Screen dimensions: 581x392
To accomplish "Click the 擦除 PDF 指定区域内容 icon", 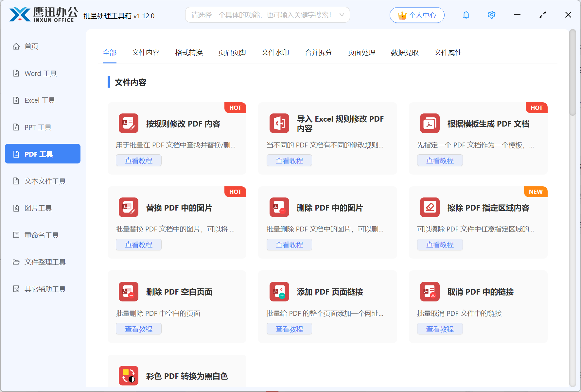I will (x=430, y=207).
